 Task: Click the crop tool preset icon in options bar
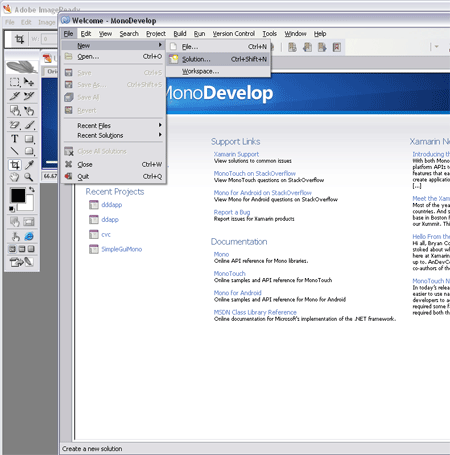[x=20, y=39]
